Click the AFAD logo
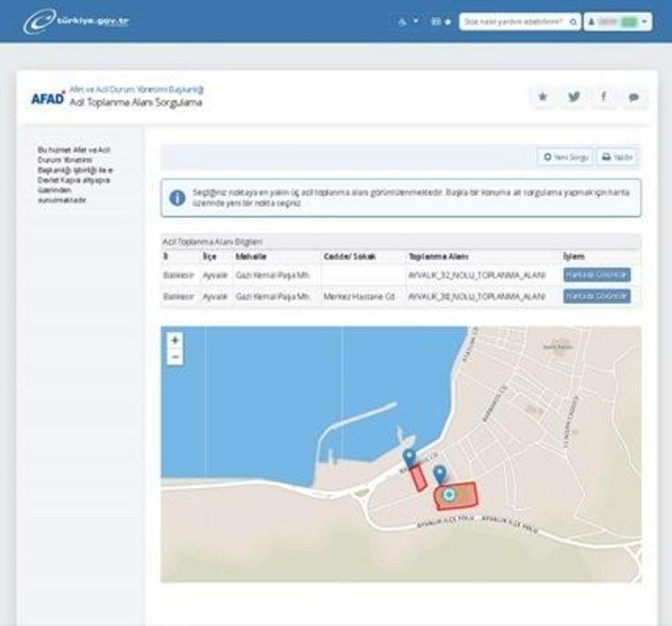The image size is (672, 626). [47, 98]
